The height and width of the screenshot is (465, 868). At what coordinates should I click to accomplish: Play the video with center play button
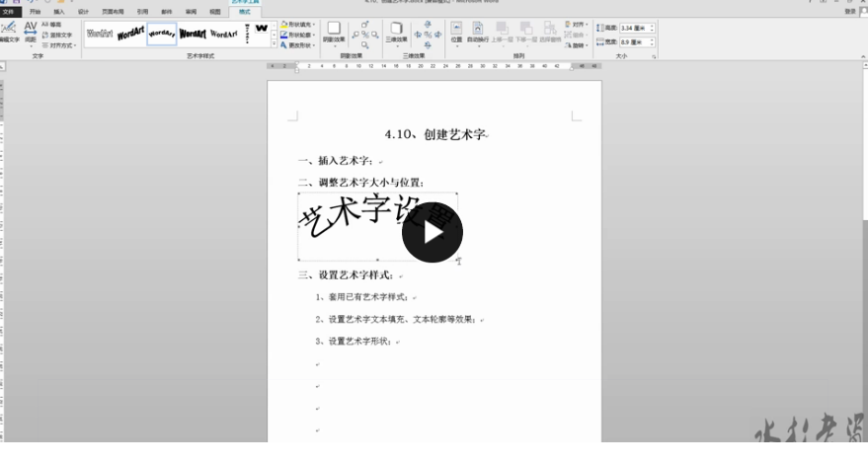click(x=433, y=233)
